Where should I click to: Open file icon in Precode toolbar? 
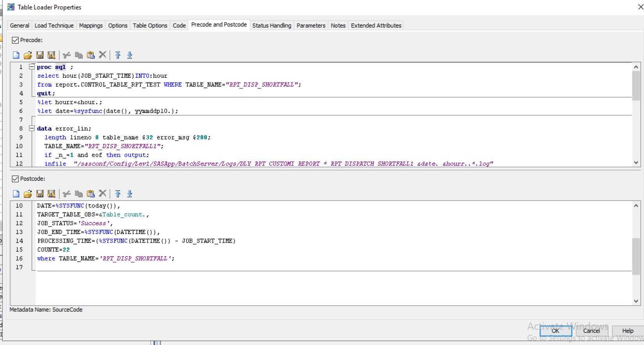point(28,55)
